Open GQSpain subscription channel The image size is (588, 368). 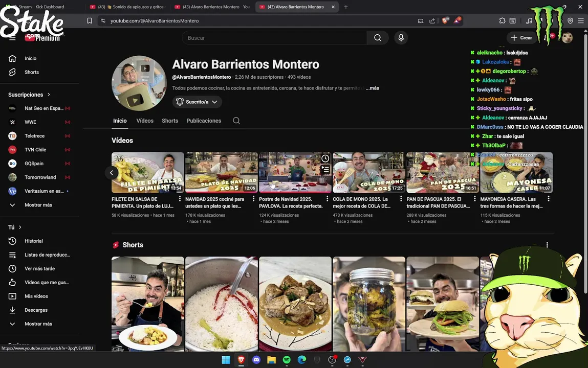tap(39, 164)
